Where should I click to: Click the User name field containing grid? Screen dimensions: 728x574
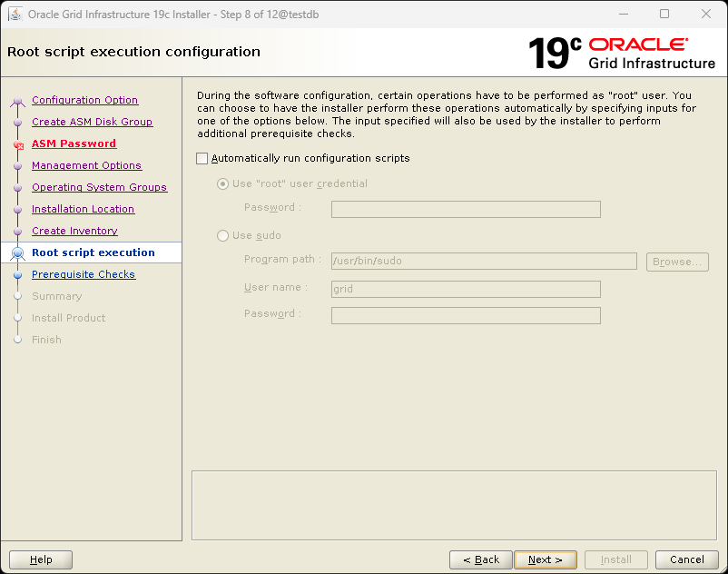pos(466,289)
